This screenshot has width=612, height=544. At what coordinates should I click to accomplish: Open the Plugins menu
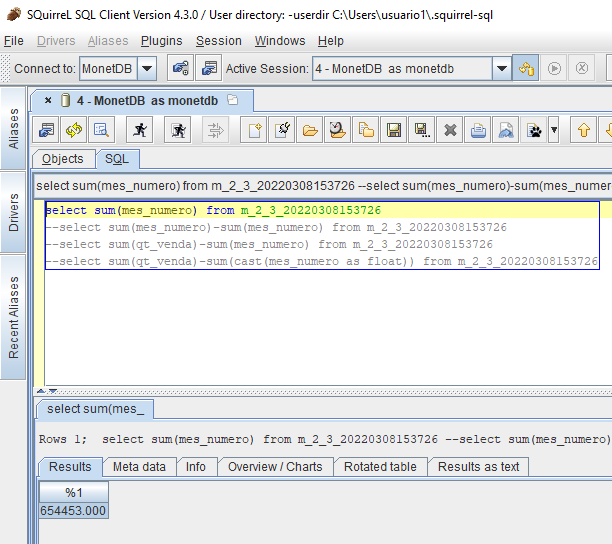pyautogui.click(x=162, y=41)
